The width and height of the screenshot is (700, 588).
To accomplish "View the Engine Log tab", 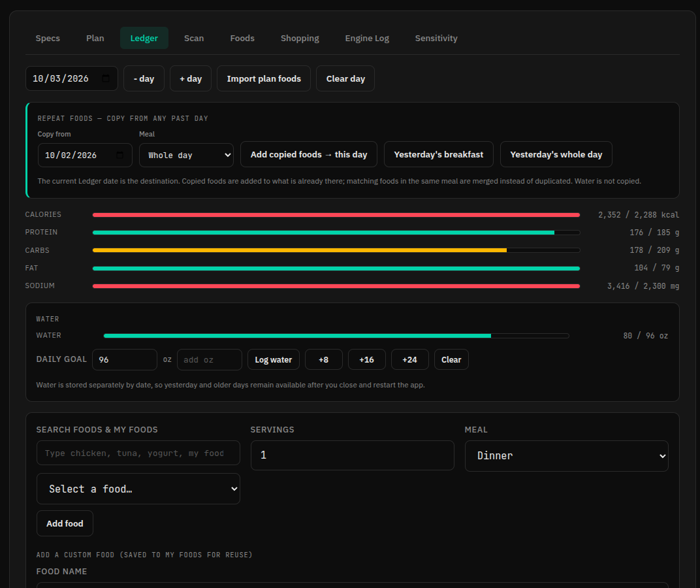I will 367,38.
